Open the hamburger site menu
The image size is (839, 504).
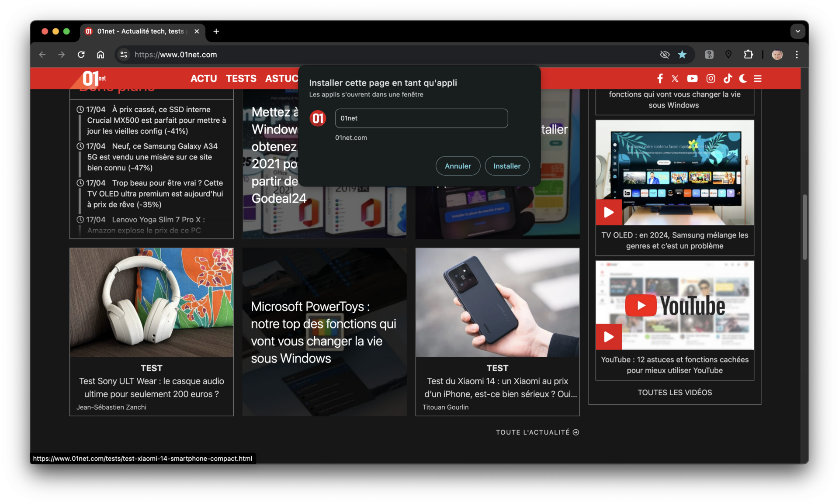(x=758, y=79)
